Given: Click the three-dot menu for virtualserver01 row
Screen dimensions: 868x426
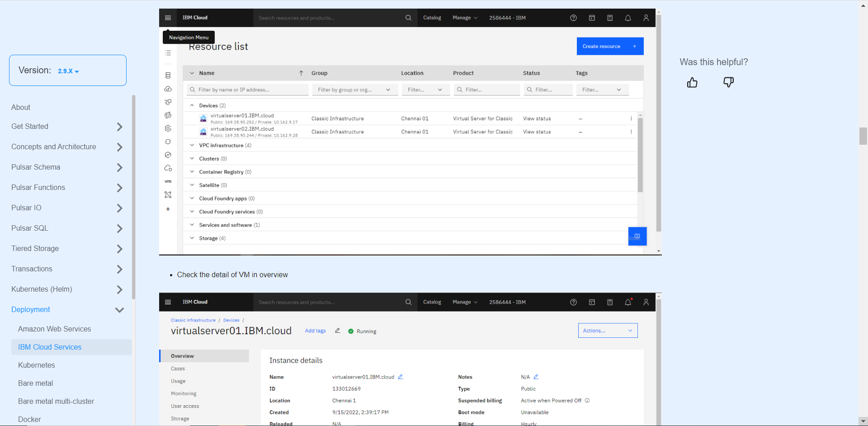Looking at the screenshot, I should 631,118.
